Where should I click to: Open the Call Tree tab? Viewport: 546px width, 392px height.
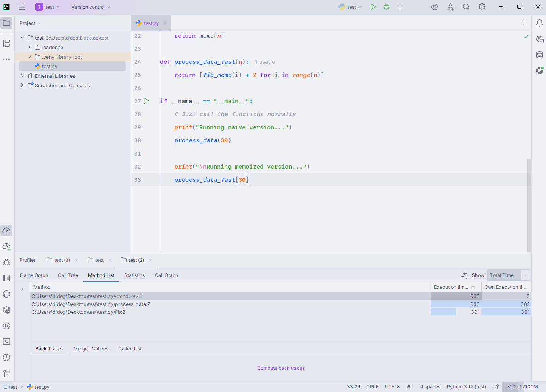[x=68, y=275]
